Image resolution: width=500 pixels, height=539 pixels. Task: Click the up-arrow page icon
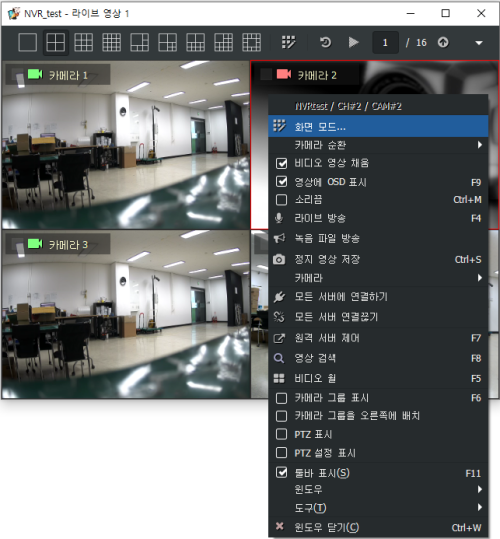[x=443, y=43]
